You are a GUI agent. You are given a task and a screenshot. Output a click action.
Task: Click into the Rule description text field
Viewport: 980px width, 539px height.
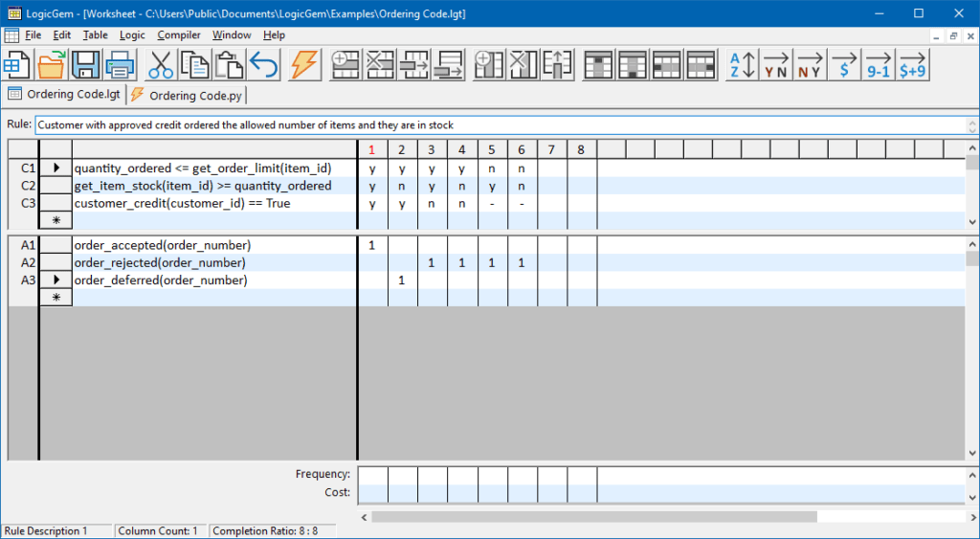(498, 124)
